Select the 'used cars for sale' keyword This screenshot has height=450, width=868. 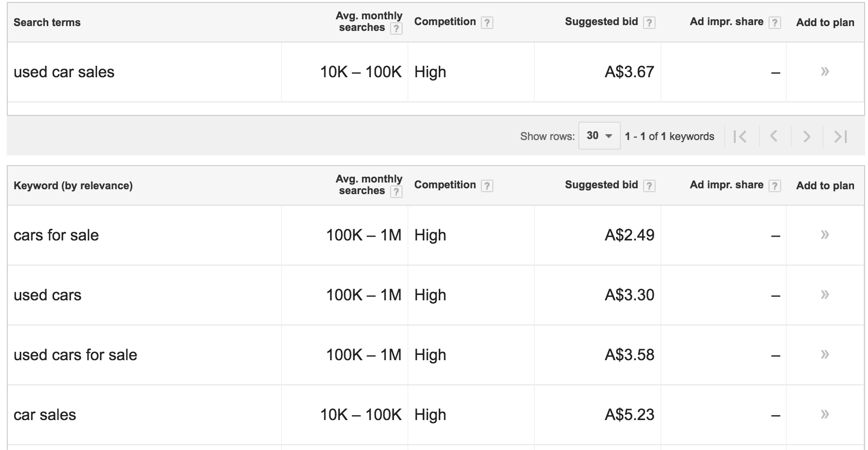pos(75,355)
